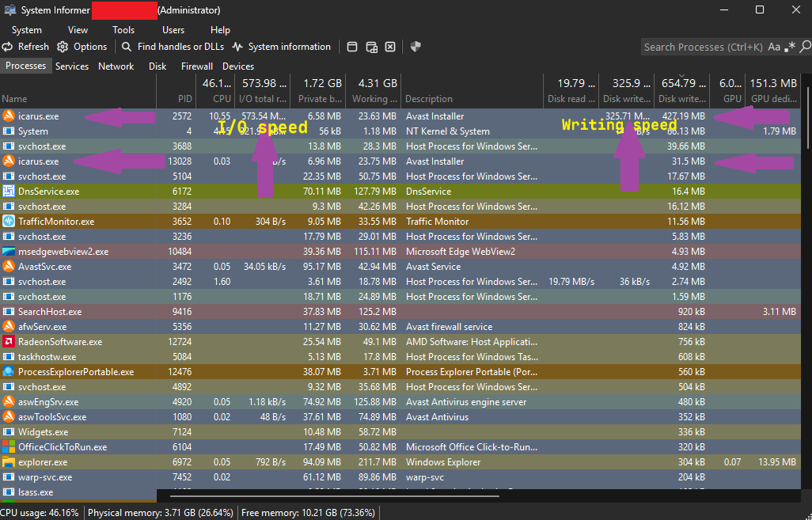Focus the Search Processes input field
The height and width of the screenshot is (520, 812).
(704, 47)
